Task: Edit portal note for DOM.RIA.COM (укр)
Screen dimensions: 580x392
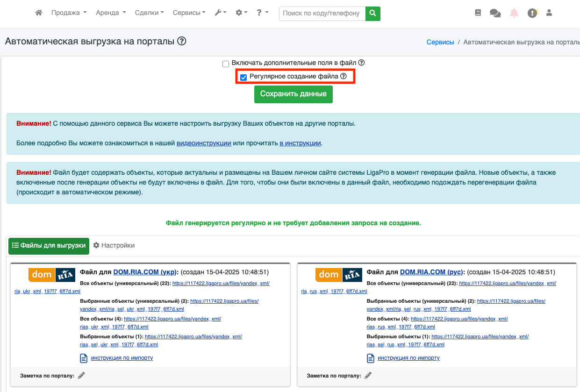Action: 81,375
